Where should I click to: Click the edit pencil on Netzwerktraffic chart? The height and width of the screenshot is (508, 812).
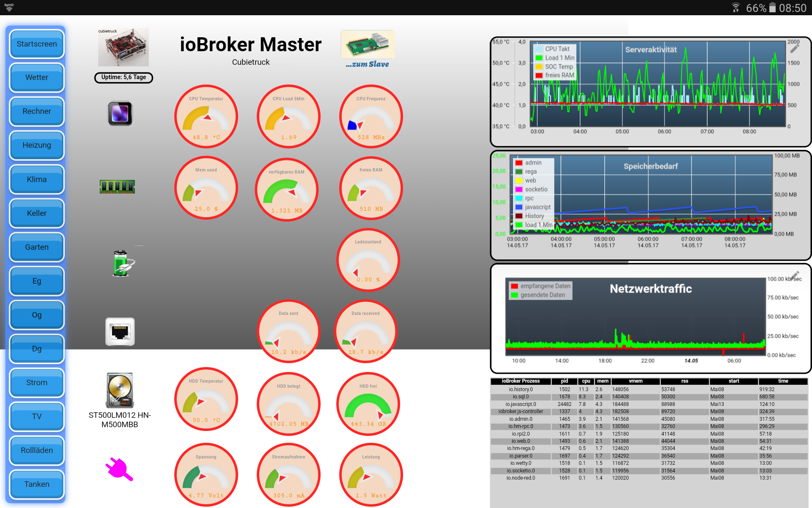click(795, 275)
